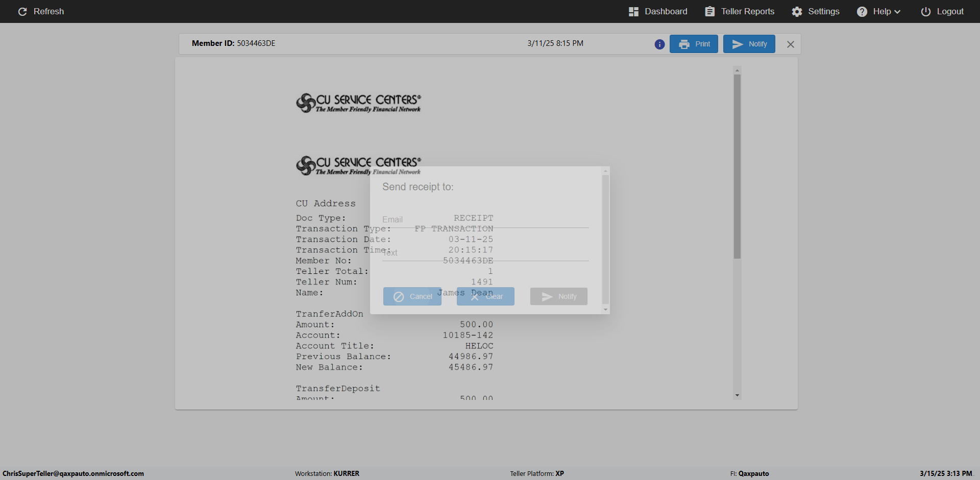
Task: Click the 3/15/25 3:13 PM clock text
Action: tap(946, 473)
